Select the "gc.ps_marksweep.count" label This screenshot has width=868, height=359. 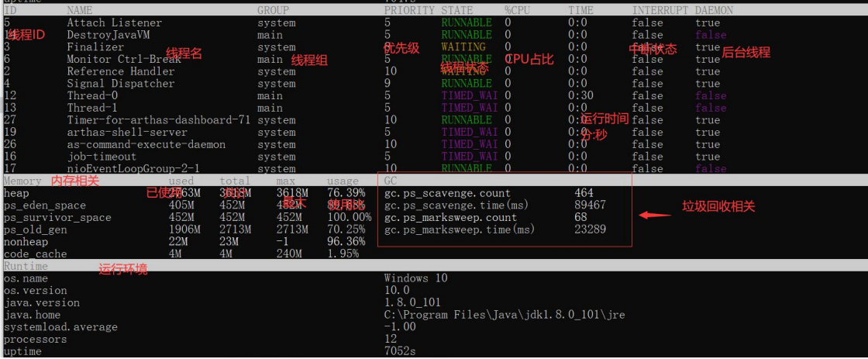pyautogui.click(x=450, y=218)
